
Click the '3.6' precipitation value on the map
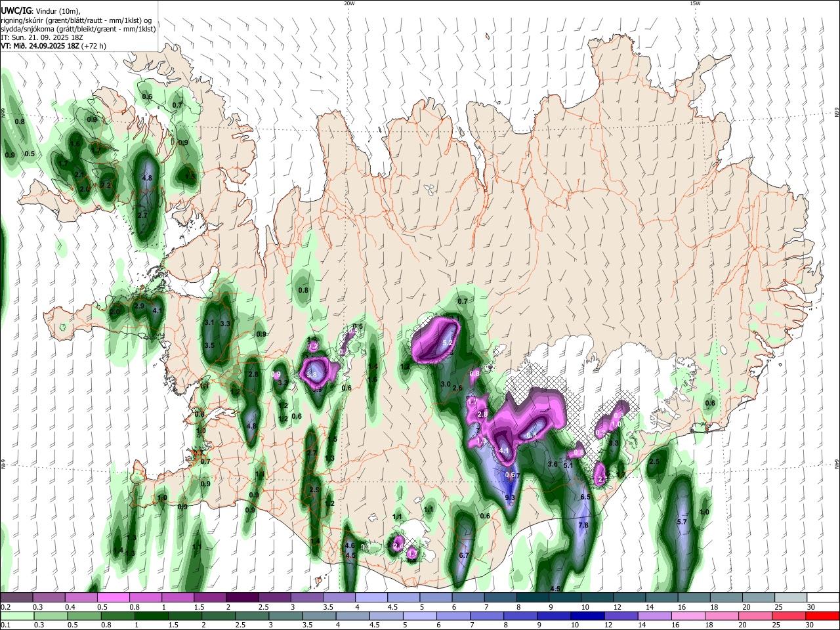point(553,464)
